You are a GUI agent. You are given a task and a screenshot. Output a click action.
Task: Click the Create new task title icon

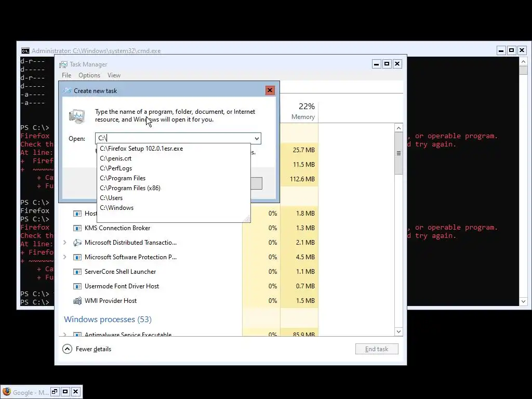pyautogui.click(x=68, y=90)
